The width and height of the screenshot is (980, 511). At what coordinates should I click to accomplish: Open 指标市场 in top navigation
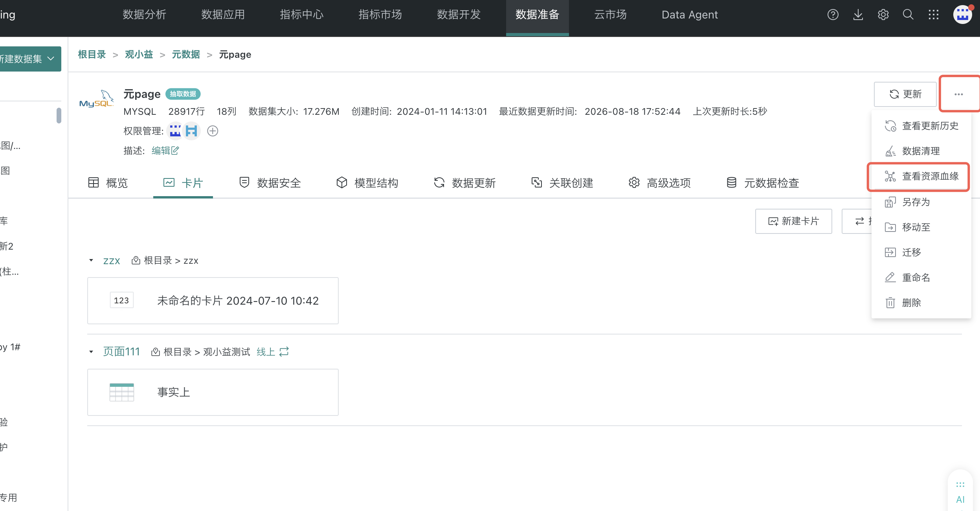coord(380,15)
